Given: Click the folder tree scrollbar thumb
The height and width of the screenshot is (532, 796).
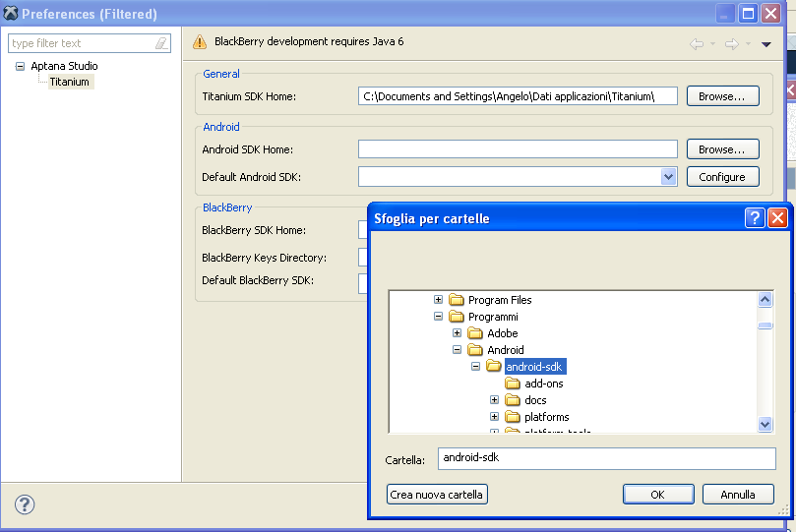Looking at the screenshot, I should coord(765,325).
